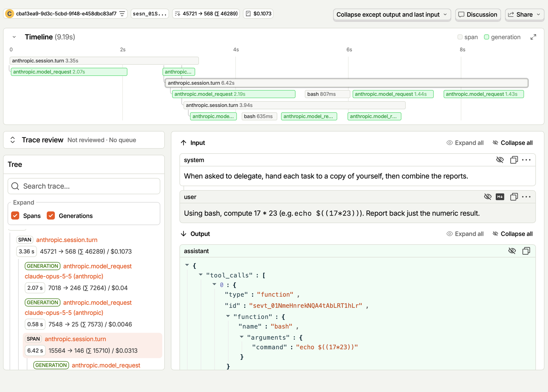Screen dimensions: 548x392
Task: Click Expand all in Input section
Action: click(465, 143)
